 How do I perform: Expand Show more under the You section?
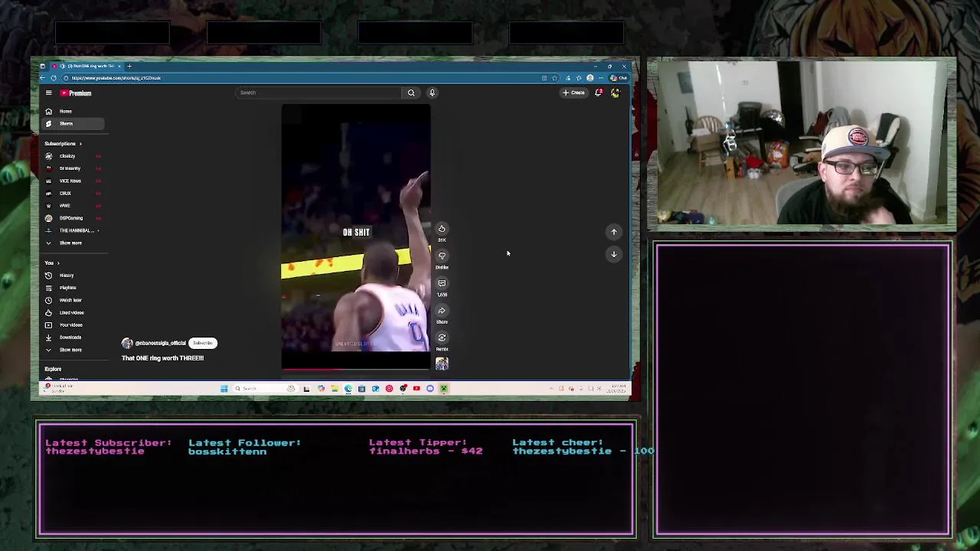click(x=73, y=350)
